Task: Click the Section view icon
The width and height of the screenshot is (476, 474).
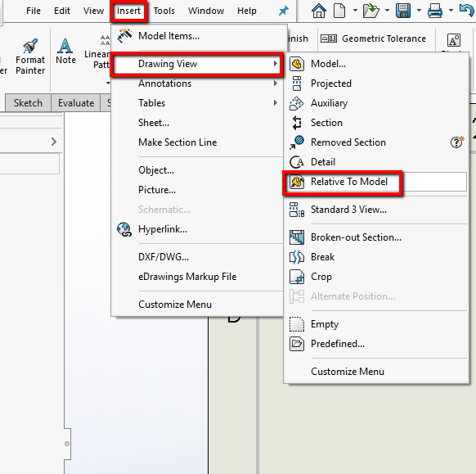Action: click(297, 123)
